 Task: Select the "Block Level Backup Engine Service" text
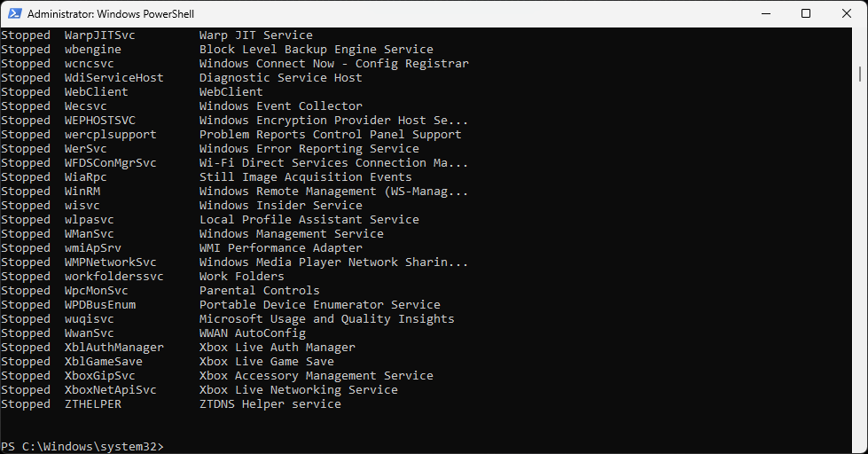[x=316, y=50]
